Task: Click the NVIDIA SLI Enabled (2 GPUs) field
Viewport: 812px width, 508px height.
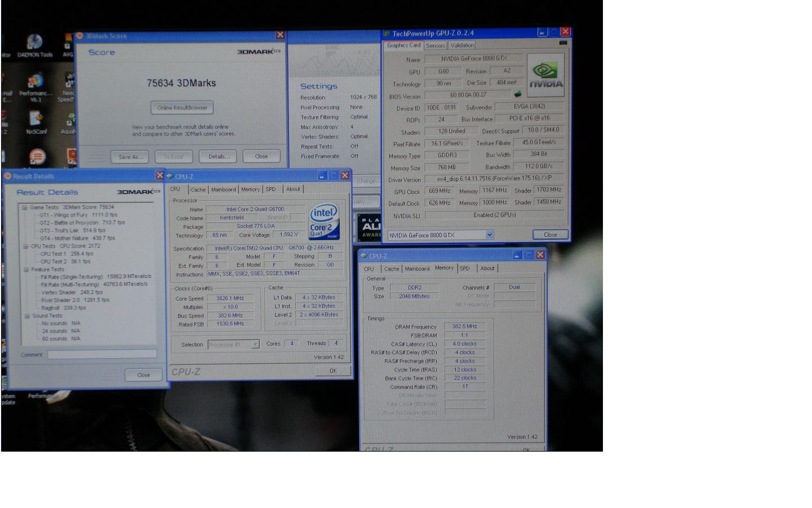Action: (x=494, y=215)
